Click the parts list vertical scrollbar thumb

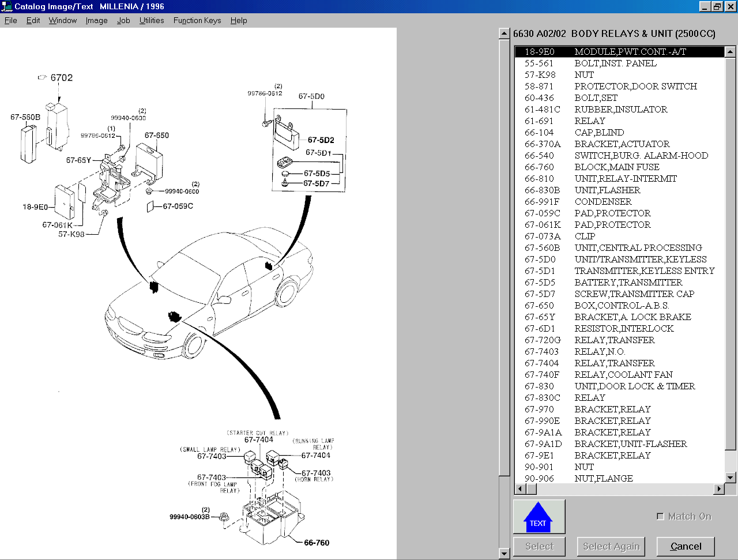tap(731, 253)
